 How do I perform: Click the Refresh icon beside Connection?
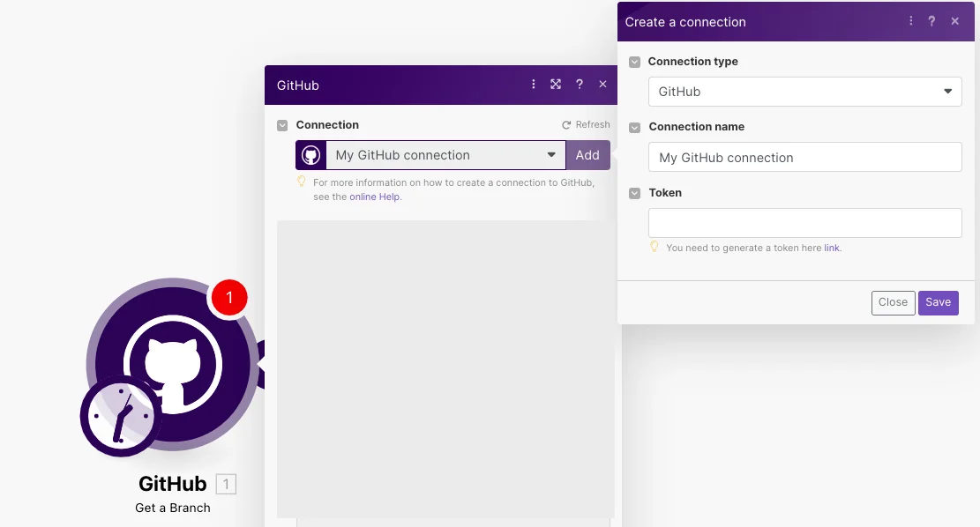point(566,125)
